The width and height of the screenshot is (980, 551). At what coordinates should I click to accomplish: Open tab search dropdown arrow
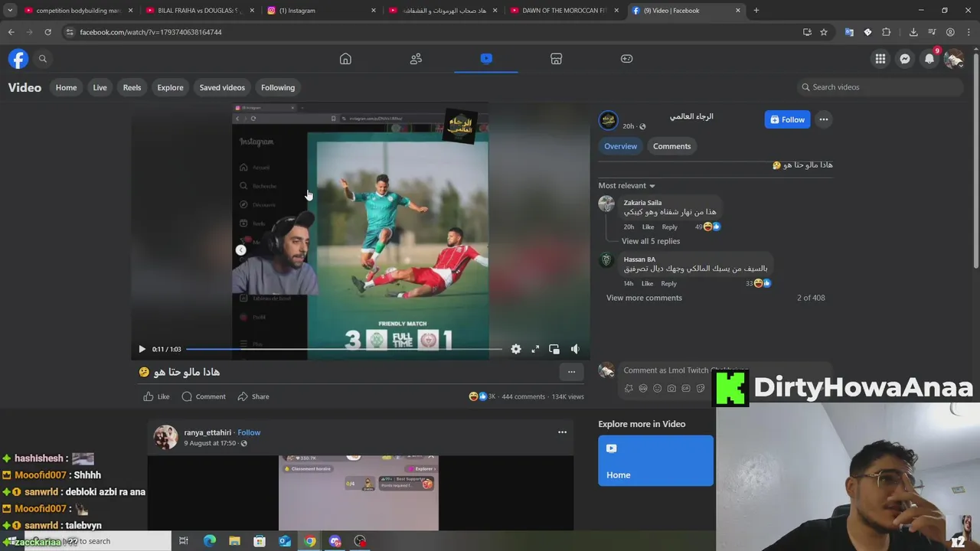(x=10, y=11)
